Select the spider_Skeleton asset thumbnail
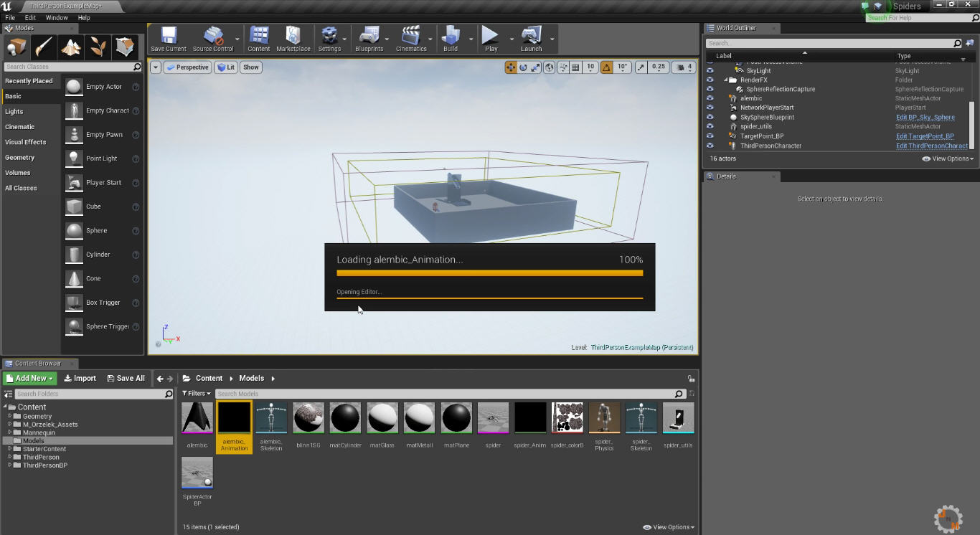980x535 pixels. (x=641, y=417)
